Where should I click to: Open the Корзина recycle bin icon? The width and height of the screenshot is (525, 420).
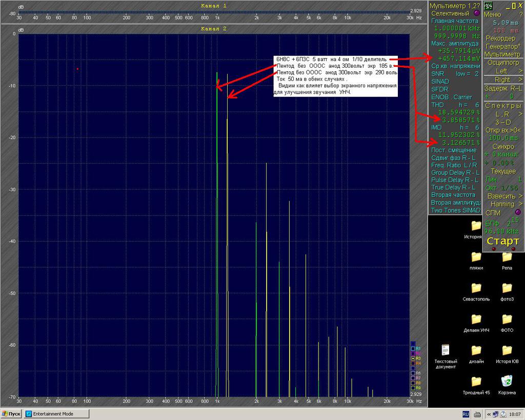pos(507,385)
